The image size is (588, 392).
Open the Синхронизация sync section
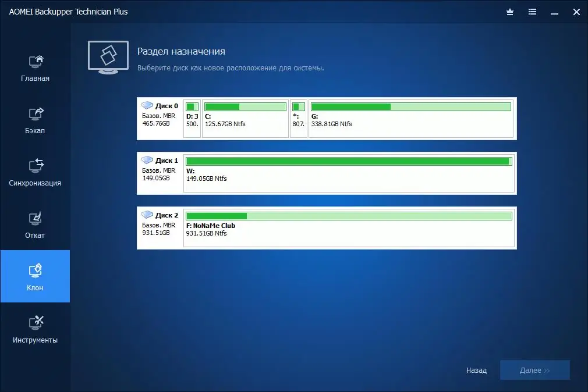pos(35,172)
